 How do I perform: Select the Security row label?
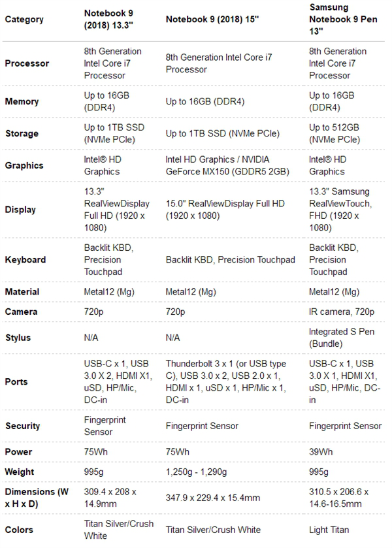(22, 426)
